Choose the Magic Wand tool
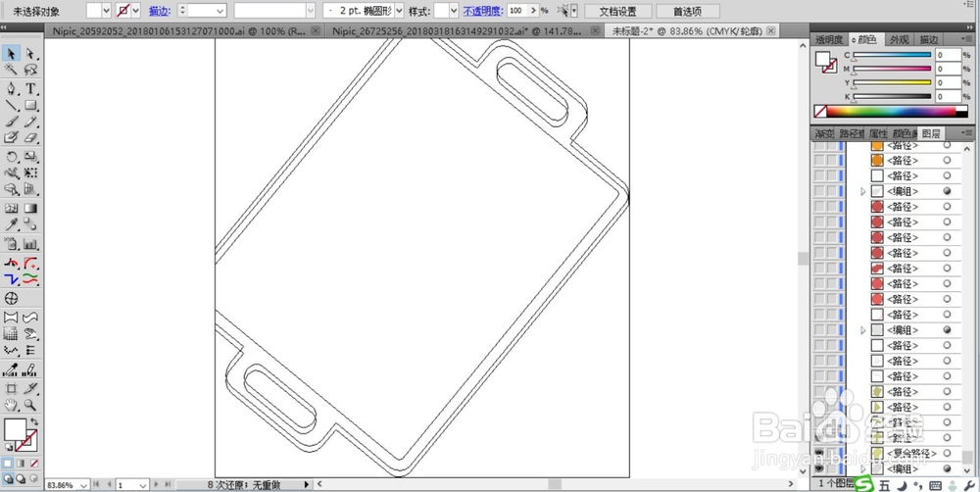Screen dimensions: 980x492 pos(11,70)
